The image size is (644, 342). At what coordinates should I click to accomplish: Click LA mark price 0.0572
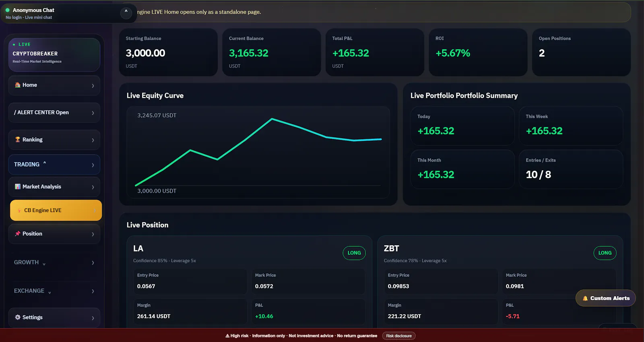264,286
